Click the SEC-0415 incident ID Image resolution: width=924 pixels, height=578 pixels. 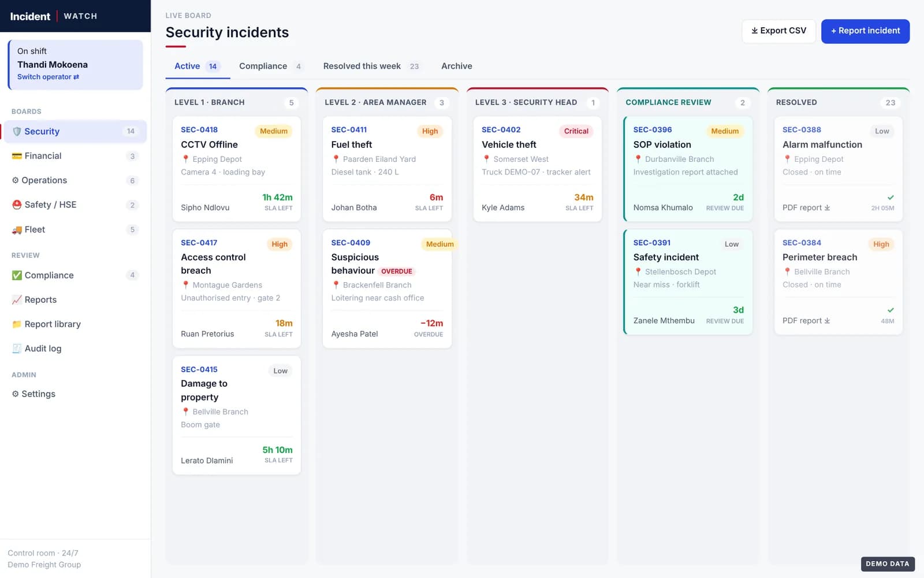point(199,369)
